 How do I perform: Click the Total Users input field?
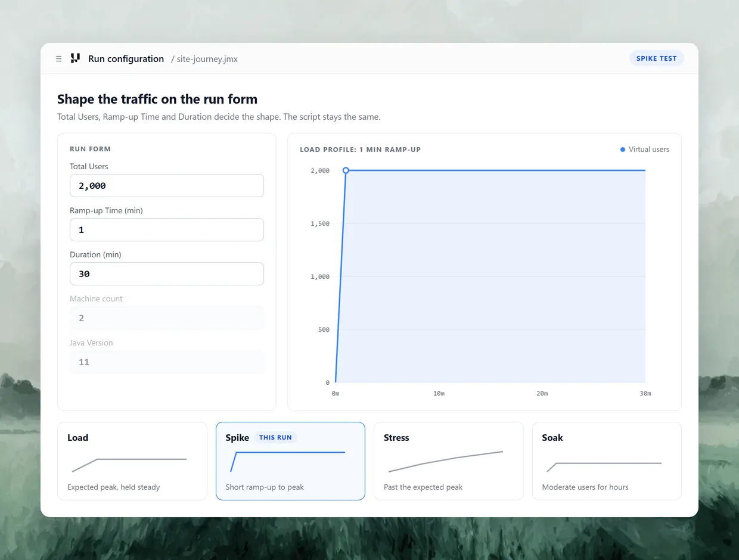[x=167, y=186]
